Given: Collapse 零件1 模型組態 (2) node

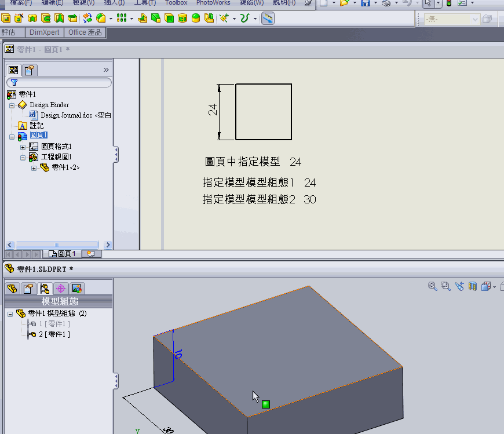Looking at the screenshot, I should 10,314.
